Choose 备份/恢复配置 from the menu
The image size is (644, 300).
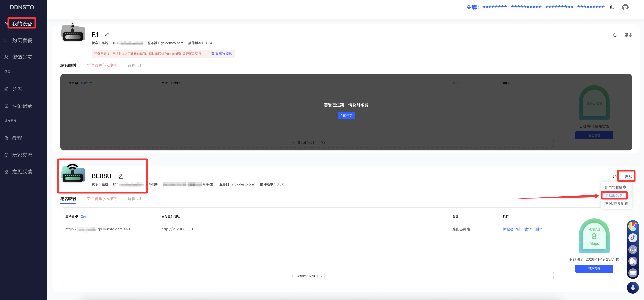(x=616, y=203)
